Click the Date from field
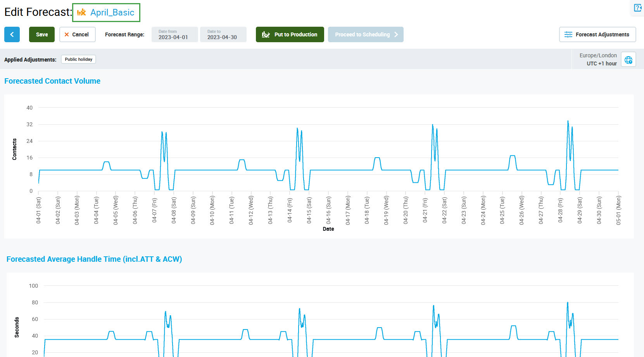The height and width of the screenshot is (357, 644). coord(174,34)
